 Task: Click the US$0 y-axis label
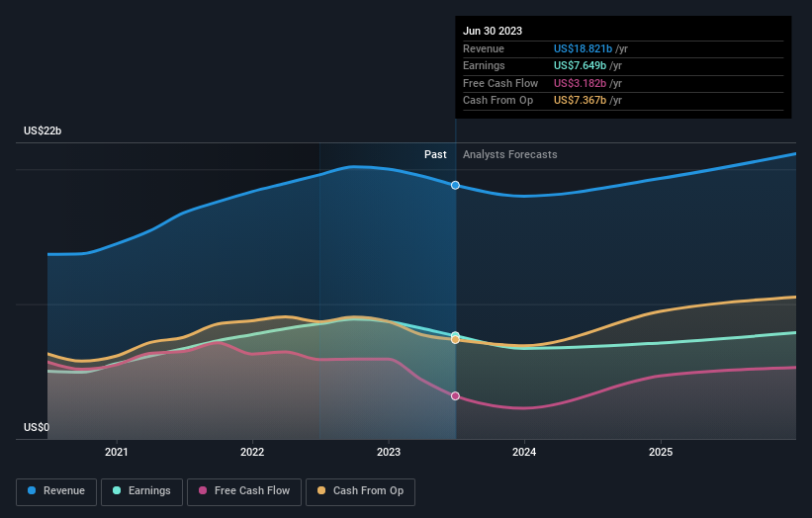pos(37,427)
